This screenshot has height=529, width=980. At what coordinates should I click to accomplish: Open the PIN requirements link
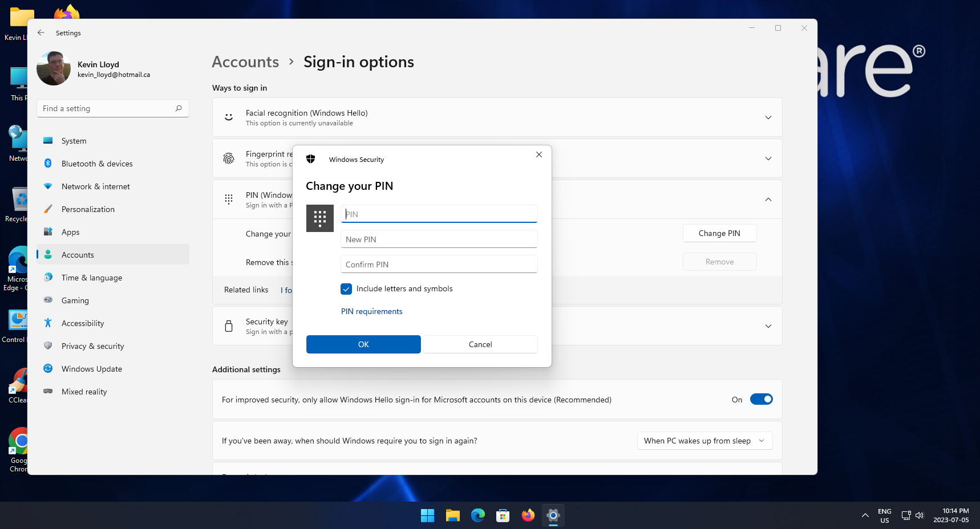[x=371, y=311]
